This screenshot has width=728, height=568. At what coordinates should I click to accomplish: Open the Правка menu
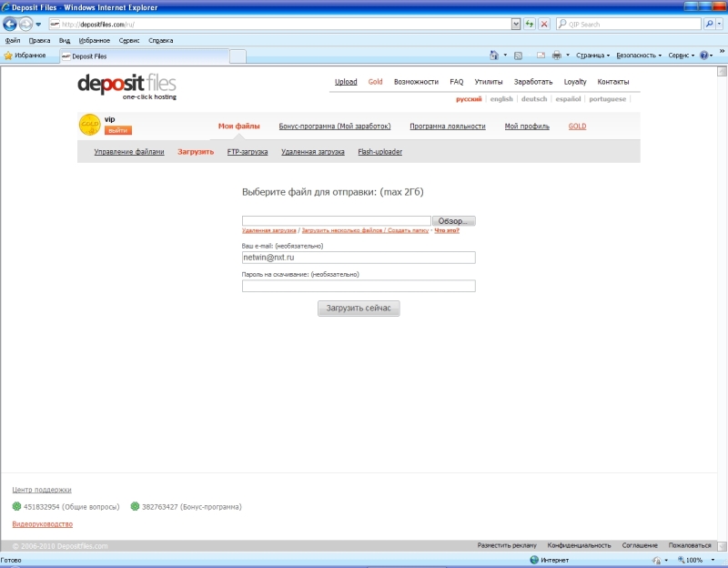(39, 40)
